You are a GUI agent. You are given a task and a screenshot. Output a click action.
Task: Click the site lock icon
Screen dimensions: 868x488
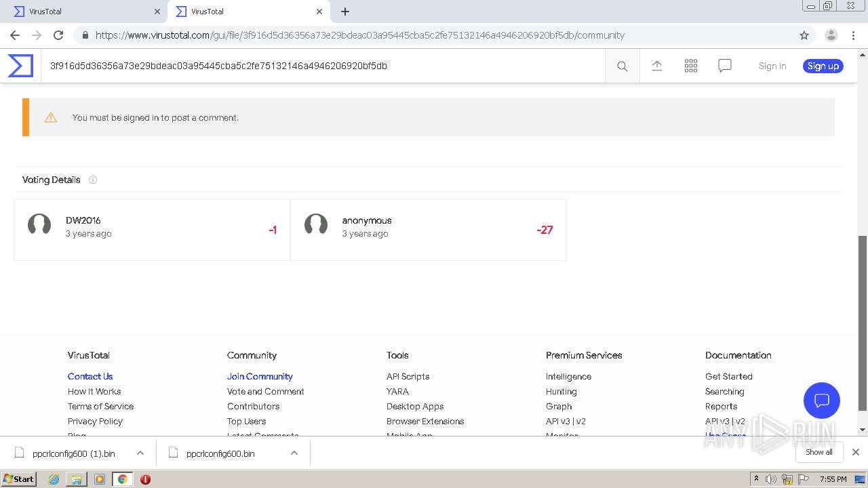click(x=85, y=35)
